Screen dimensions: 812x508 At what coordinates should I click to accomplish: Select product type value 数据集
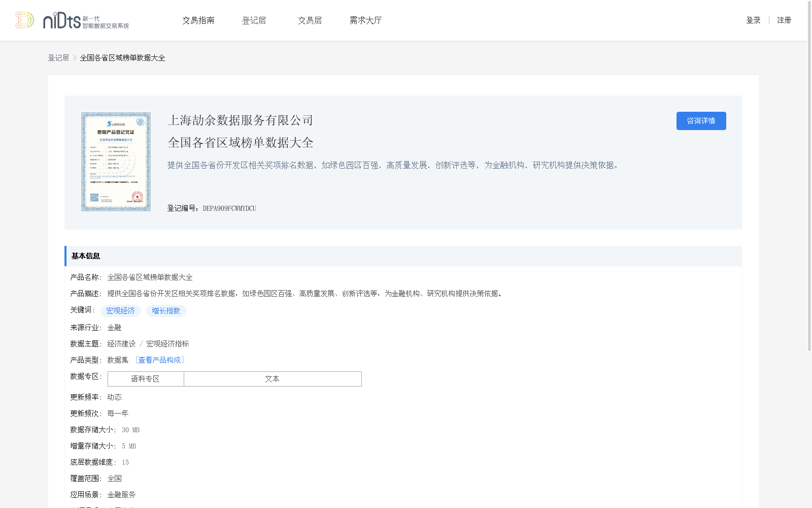tap(118, 360)
